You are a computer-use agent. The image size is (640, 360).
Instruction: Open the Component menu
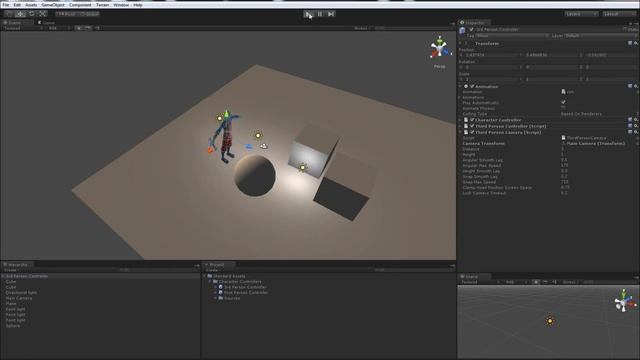[80, 5]
